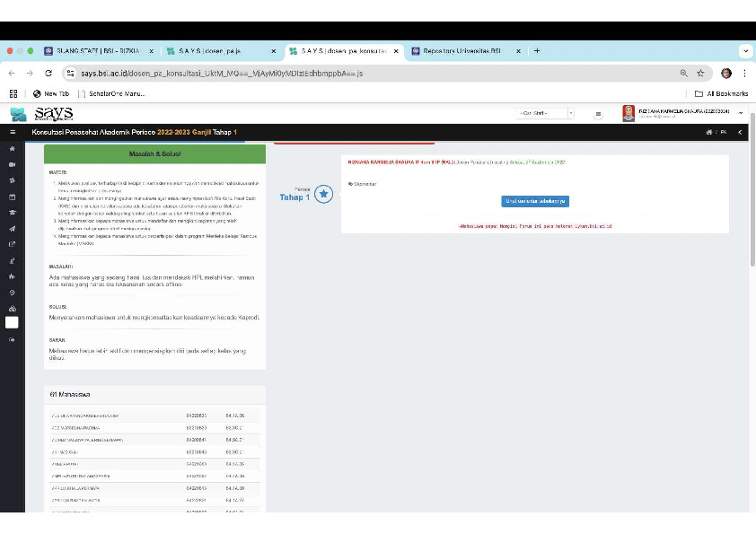View site information icon in address bar
The width and height of the screenshot is (756, 534).
[x=70, y=74]
